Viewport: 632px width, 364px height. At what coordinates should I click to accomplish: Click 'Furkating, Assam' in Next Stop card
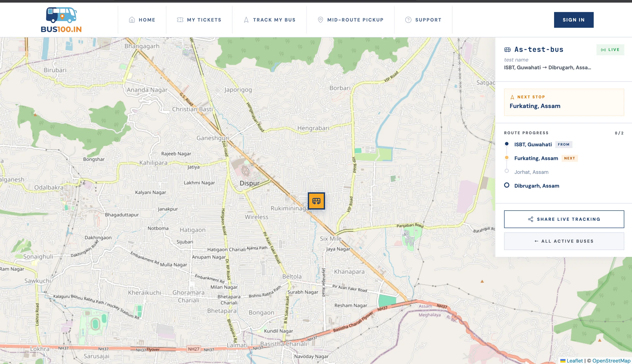(535, 106)
